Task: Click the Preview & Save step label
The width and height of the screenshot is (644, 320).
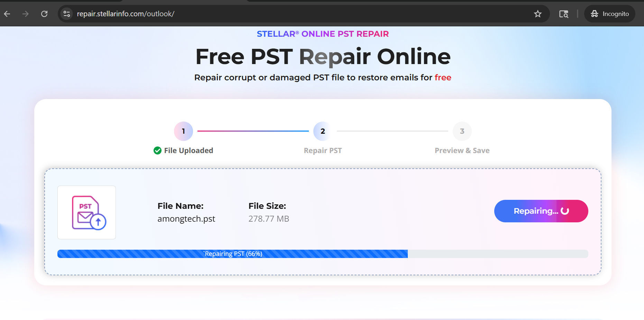Action: 462,151
